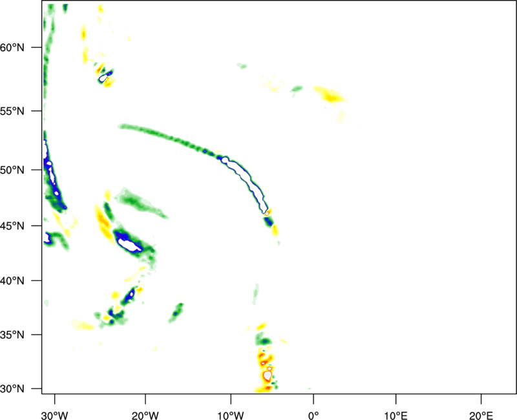Click the 60°N latitude label
The height and width of the screenshot is (420, 517).
point(12,47)
